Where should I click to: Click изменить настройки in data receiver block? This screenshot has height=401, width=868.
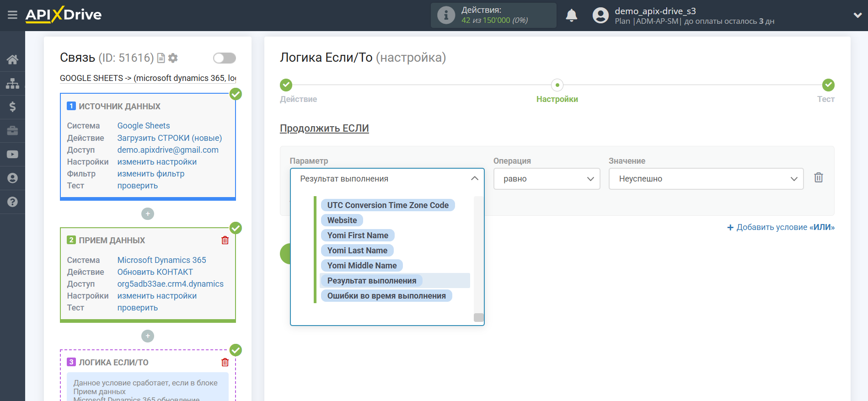157,296
